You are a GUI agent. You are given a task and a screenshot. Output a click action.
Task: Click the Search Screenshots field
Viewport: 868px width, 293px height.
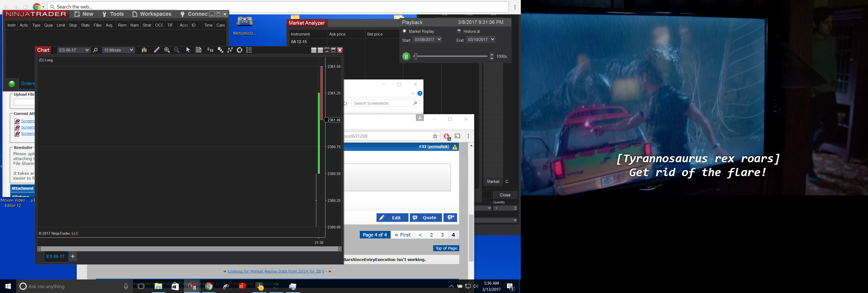pyautogui.click(x=385, y=103)
